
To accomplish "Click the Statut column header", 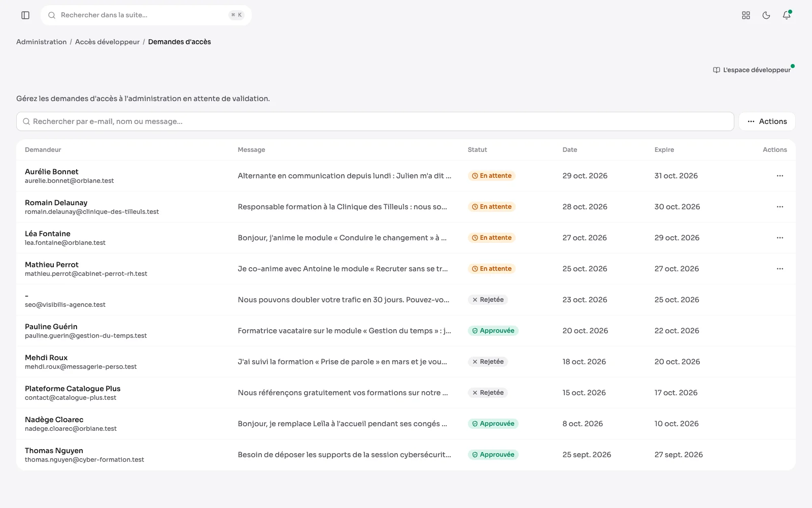I will coord(478,150).
